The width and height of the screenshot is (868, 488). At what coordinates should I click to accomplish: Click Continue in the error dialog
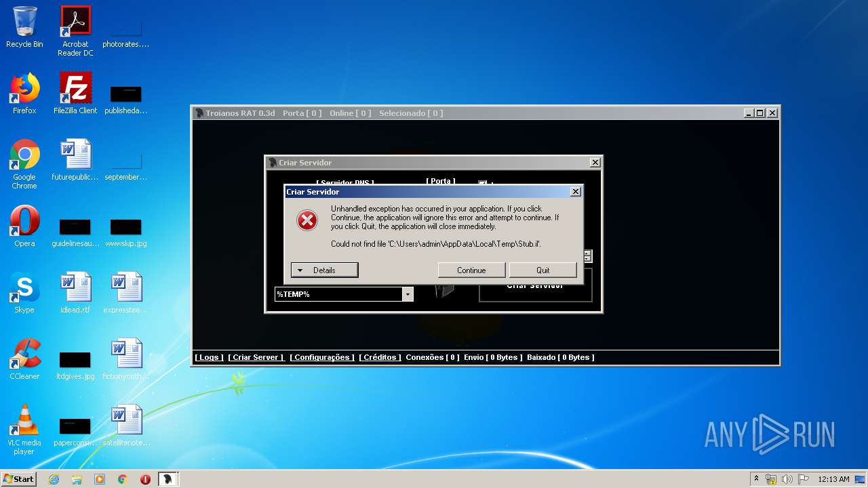click(x=471, y=270)
